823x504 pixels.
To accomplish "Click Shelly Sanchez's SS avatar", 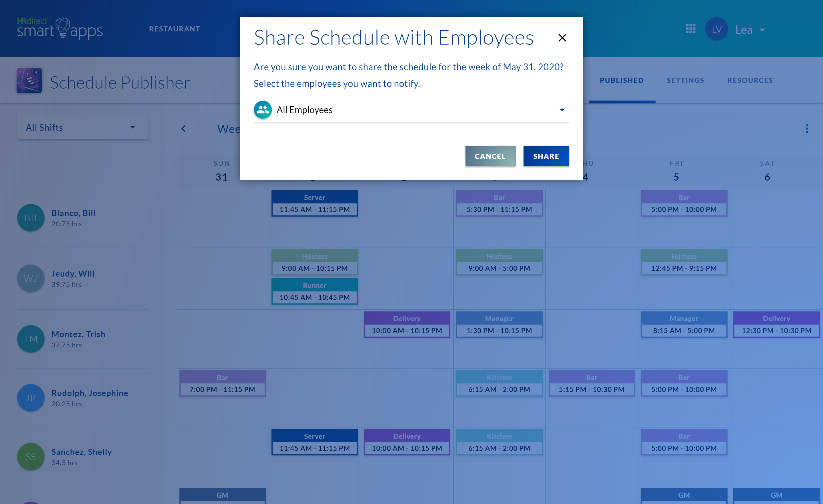I will [31, 457].
